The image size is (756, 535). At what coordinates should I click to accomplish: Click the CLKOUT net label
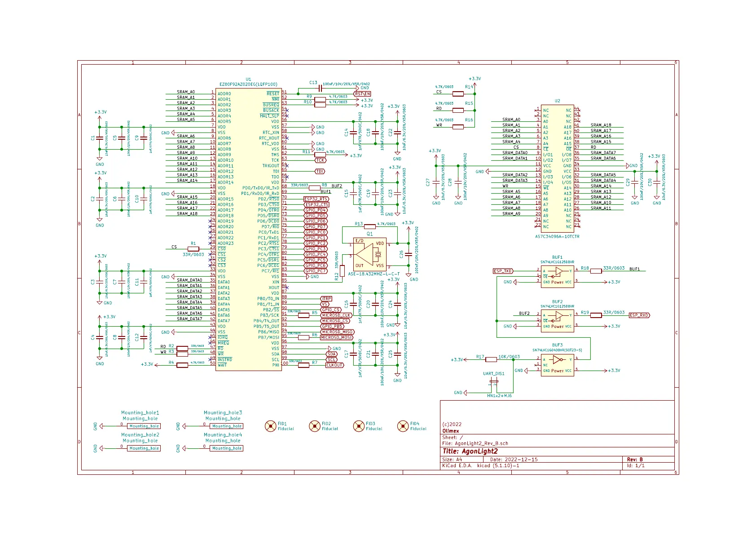[334, 365]
